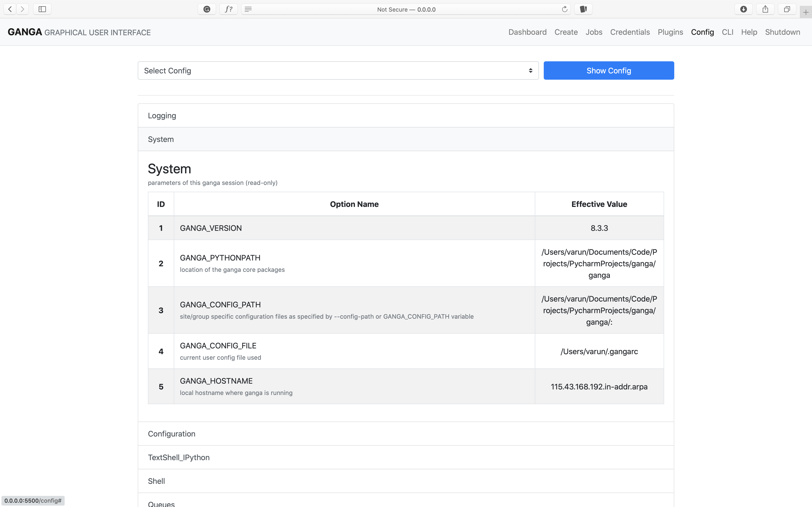Click the address bar showing Not Secure 0.0.0.0
The image size is (812, 507).
tap(406, 9)
